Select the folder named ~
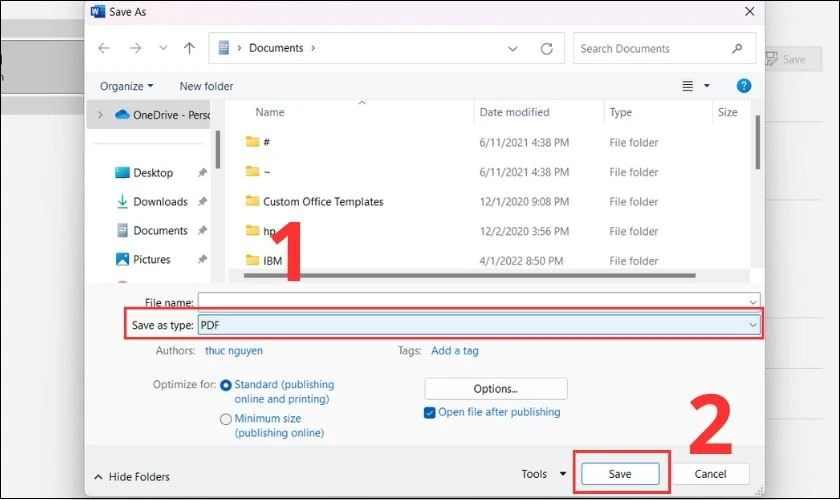This screenshot has height=500, width=840. 258,171
